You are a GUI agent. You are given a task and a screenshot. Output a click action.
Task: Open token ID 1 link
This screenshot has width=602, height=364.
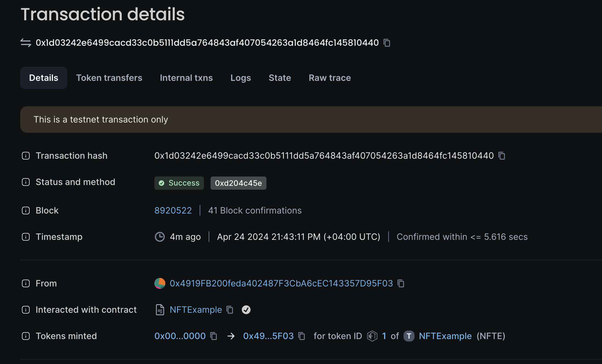[384, 336]
